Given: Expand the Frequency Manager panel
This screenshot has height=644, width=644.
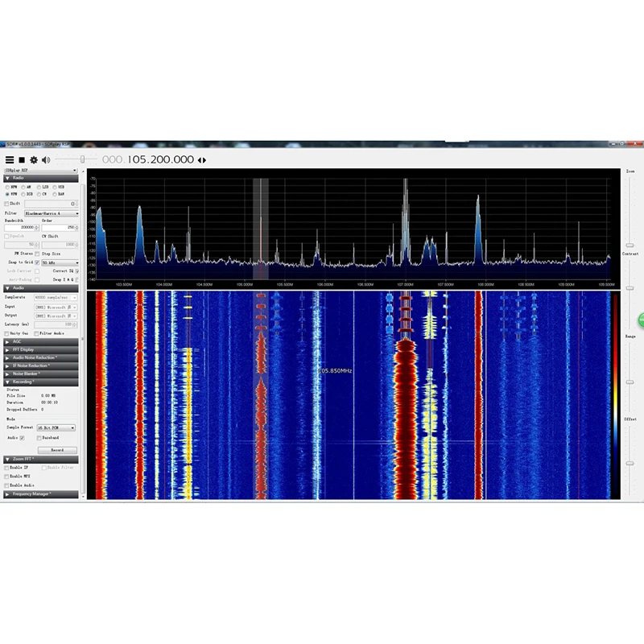Looking at the screenshot, I should [x=41, y=494].
